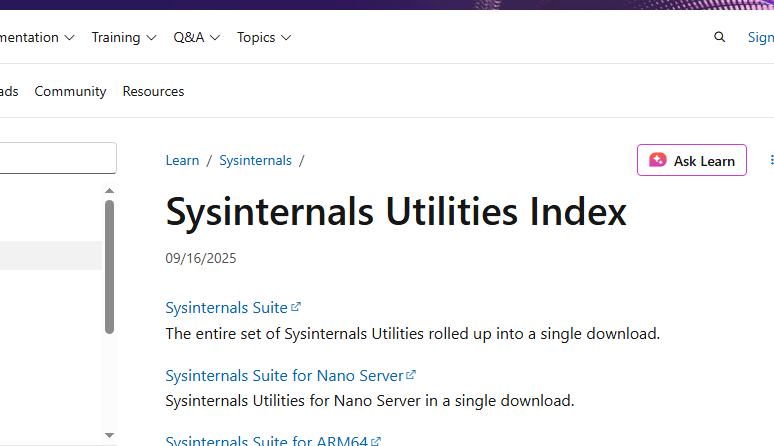Click the sidebar scrollbar thumb
This screenshot has height=446, width=774.
pyautogui.click(x=110, y=265)
